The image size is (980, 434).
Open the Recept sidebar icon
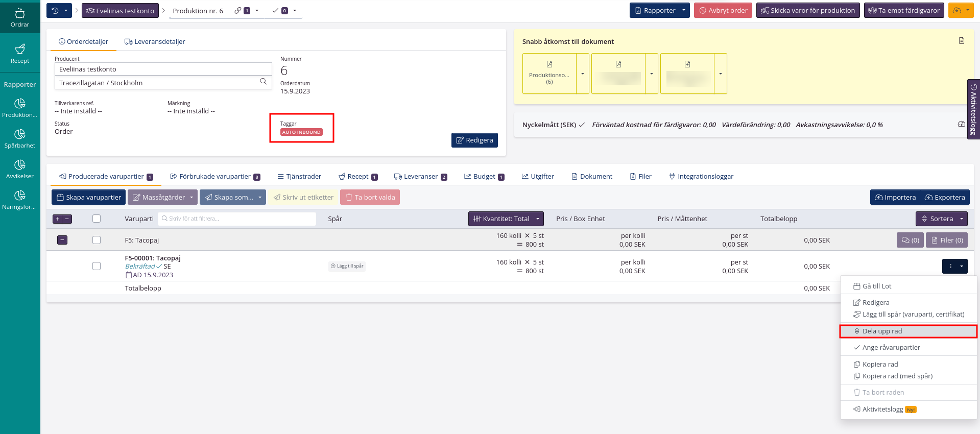click(20, 54)
